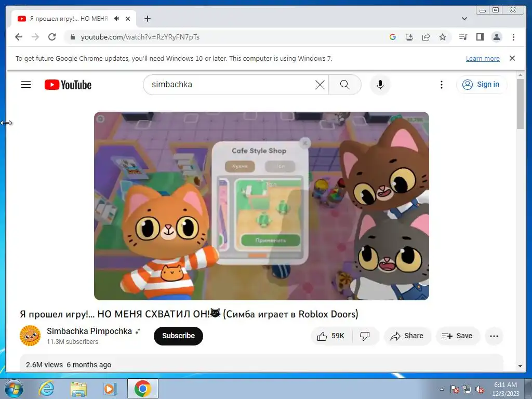Expand the description with 2.6M views
This screenshot has height=399, width=532.
(x=261, y=364)
